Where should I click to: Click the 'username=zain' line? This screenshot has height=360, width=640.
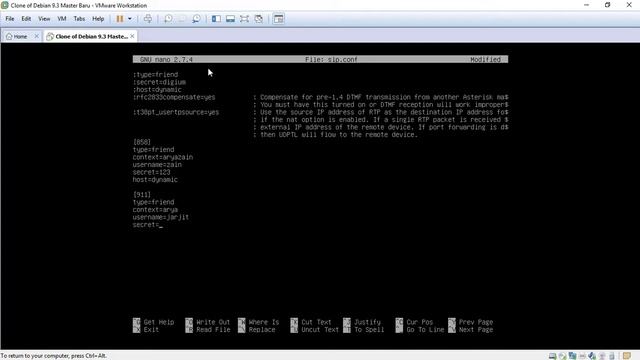coord(157,164)
